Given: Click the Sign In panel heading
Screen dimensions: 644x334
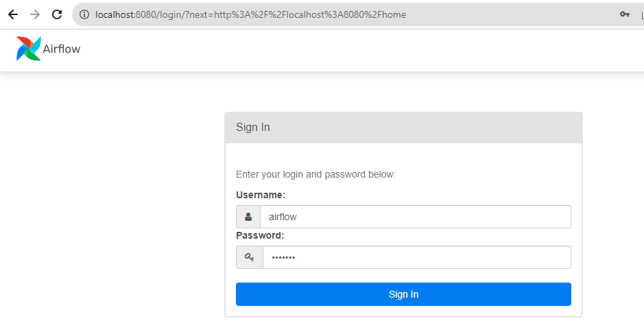Looking at the screenshot, I should [253, 128].
